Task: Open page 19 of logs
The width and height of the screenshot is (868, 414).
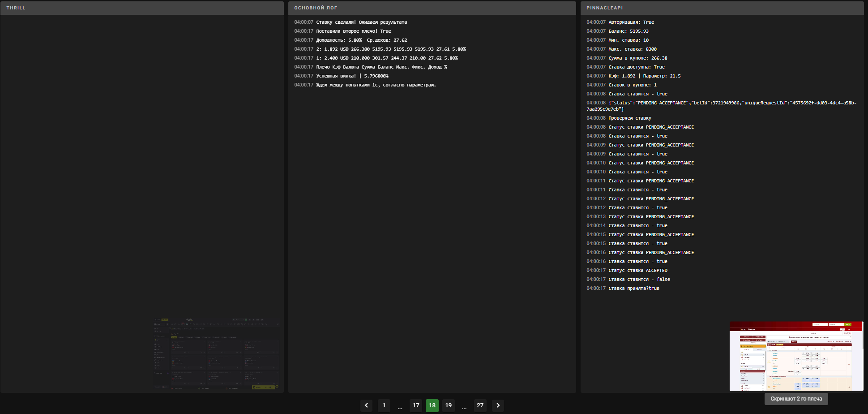Action: pyautogui.click(x=449, y=405)
